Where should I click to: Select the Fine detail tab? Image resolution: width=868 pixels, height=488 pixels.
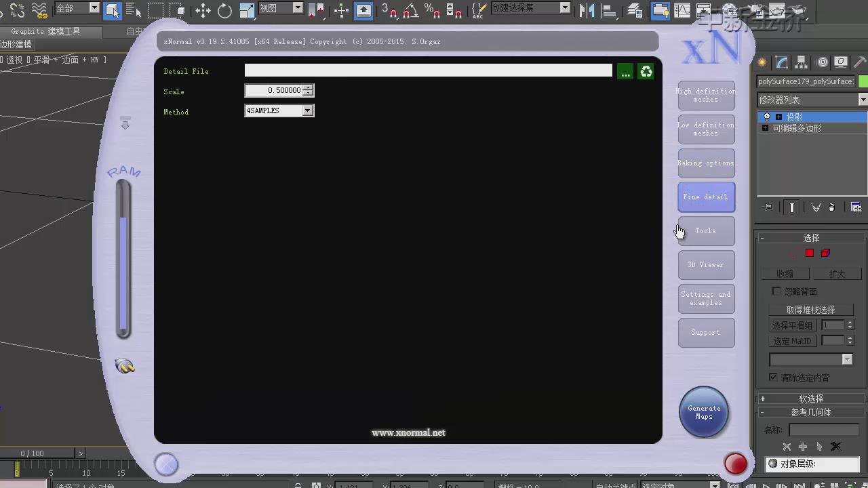click(706, 197)
